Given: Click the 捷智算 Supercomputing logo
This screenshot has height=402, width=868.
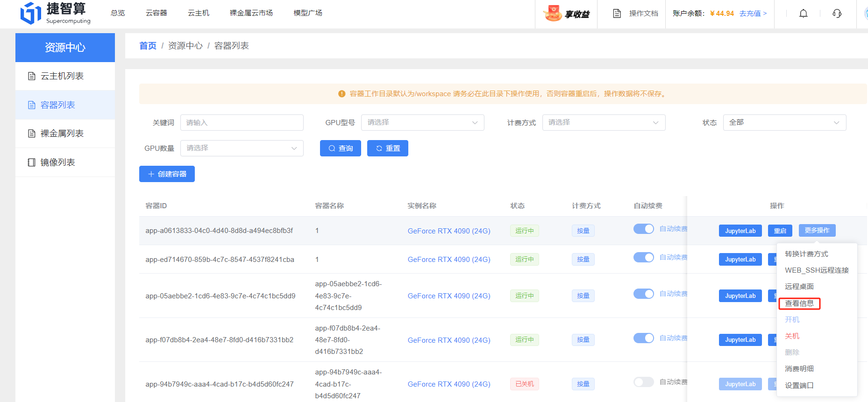Looking at the screenshot, I should (x=56, y=13).
